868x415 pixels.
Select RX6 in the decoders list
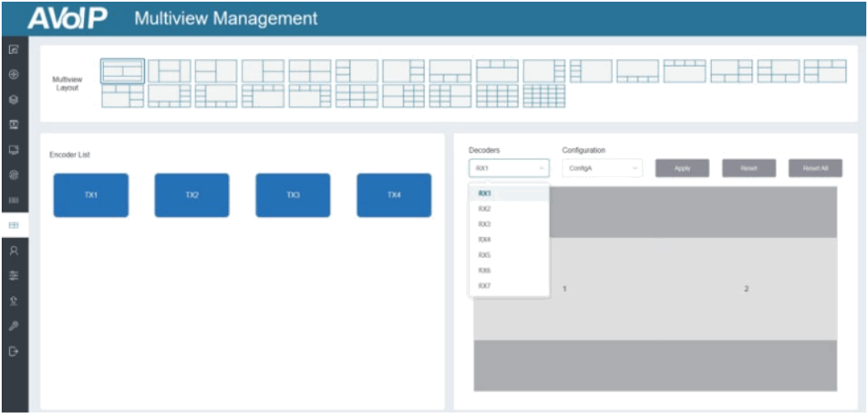tap(508, 270)
